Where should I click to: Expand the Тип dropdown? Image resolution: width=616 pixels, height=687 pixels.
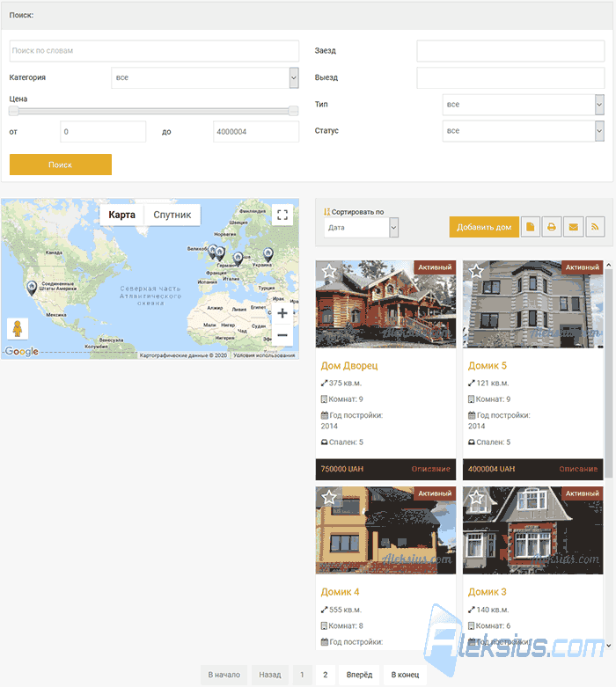click(524, 105)
